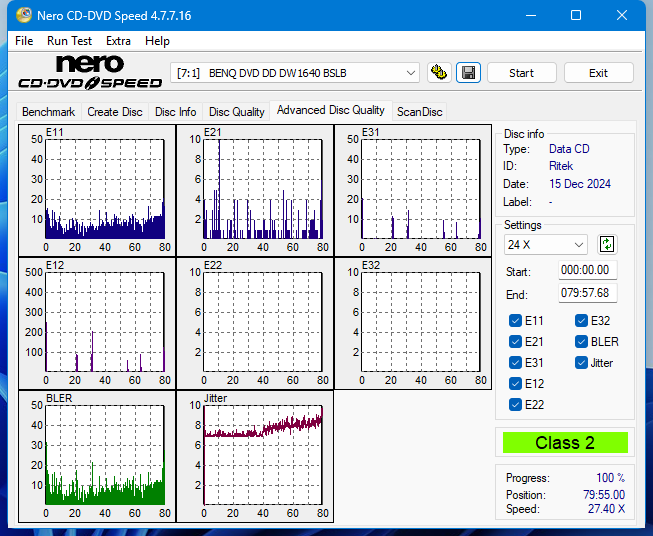The height and width of the screenshot is (536, 653).
Task: Switch to the Disc Info tab
Action: point(175,112)
